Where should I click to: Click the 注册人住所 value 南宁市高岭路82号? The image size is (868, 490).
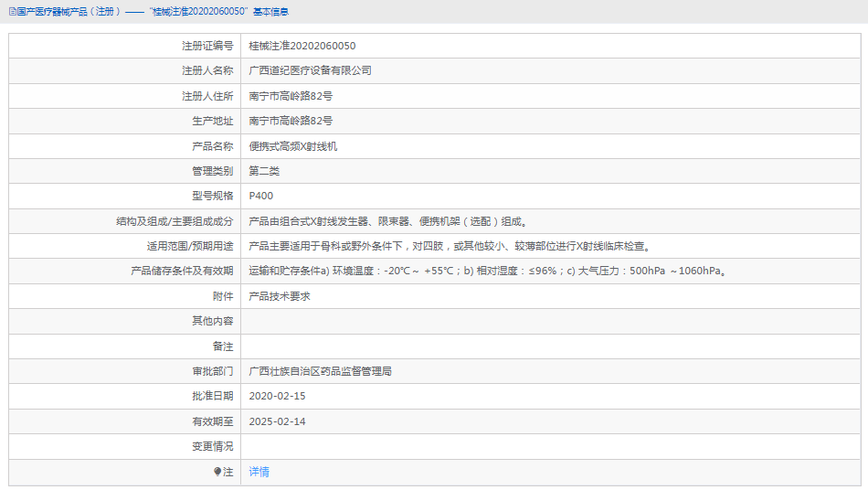291,96
